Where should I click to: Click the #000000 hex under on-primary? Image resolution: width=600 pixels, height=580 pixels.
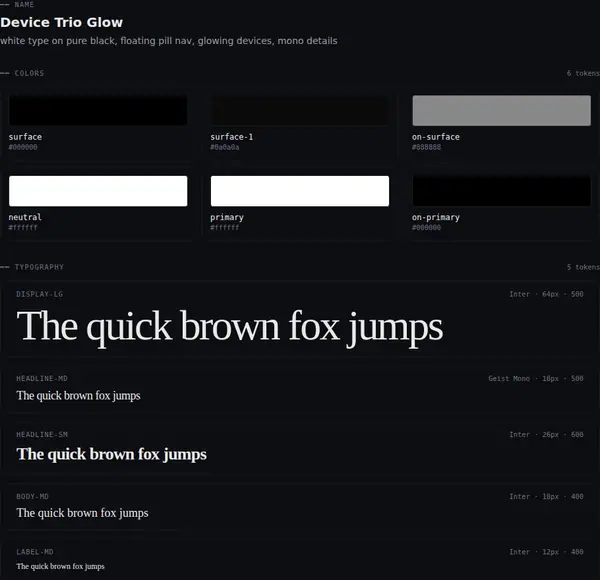coord(426,228)
